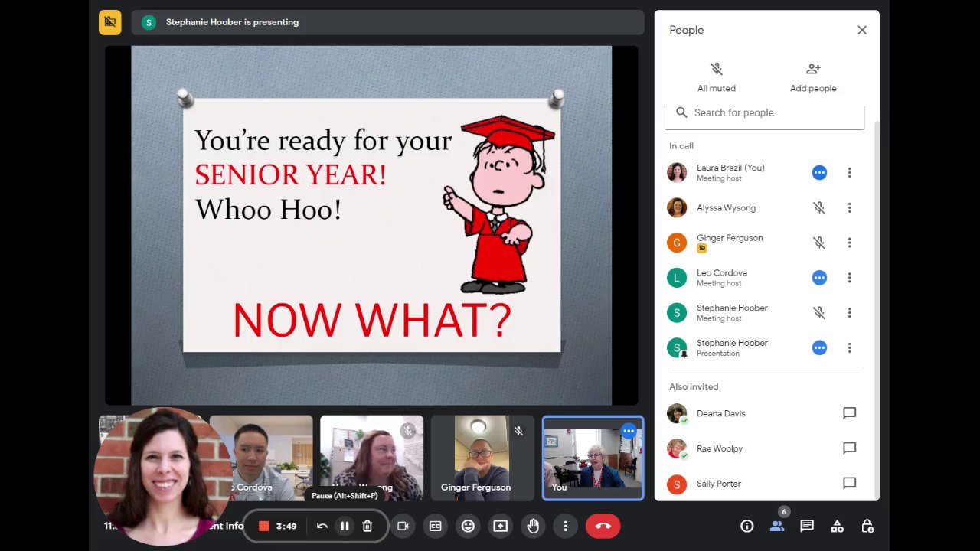The width and height of the screenshot is (980, 551).
Task: Open more options for Laura Brazil
Action: click(849, 173)
